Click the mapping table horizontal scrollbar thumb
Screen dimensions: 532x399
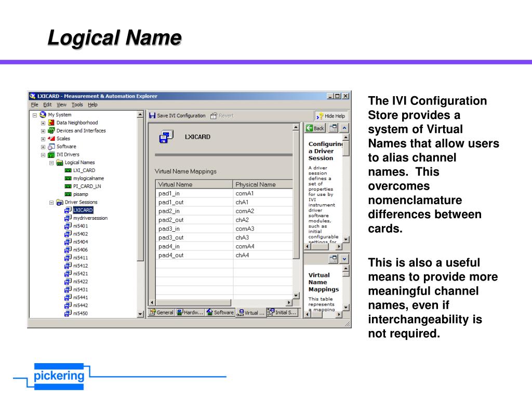[x=193, y=302]
